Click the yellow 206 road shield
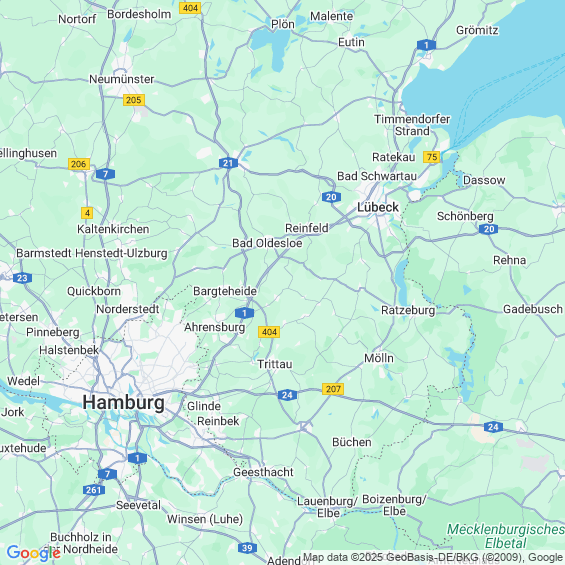The width and height of the screenshot is (565, 565). click(x=79, y=164)
